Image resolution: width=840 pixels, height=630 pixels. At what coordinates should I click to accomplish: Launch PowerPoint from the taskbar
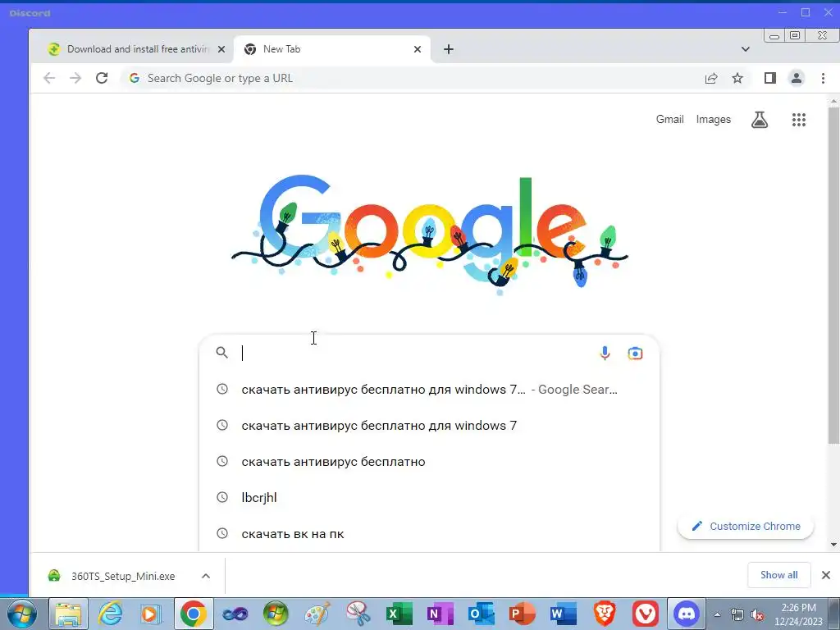[523, 614]
